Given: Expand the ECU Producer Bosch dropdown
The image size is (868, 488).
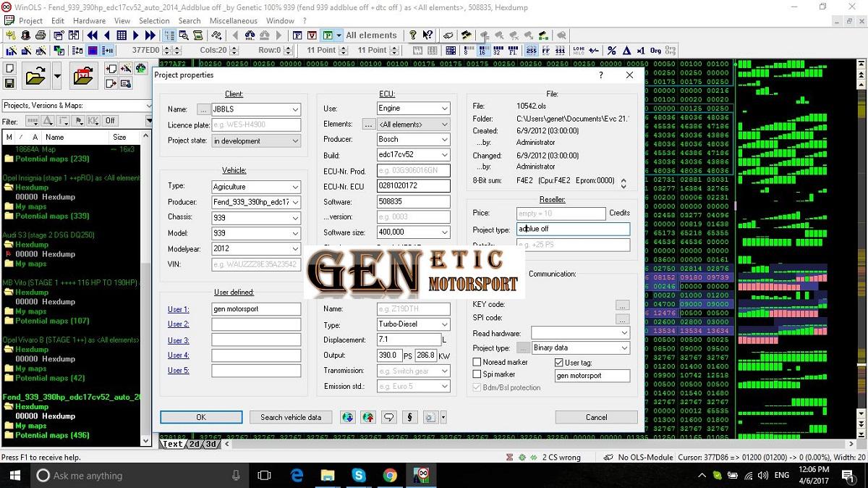Looking at the screenshot, I should pos(444,139).
